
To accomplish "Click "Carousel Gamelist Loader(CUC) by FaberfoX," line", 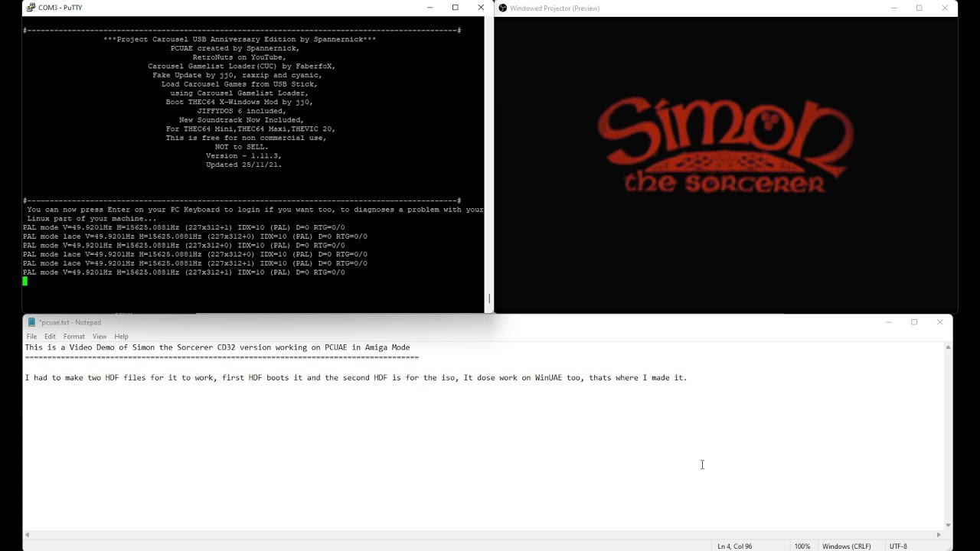I will tap(242, 67).
